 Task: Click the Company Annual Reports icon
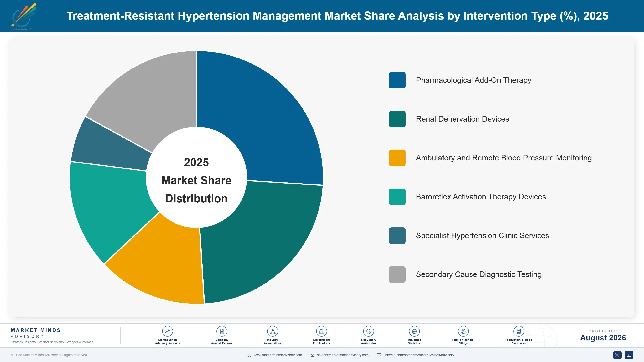click(222, 331)
